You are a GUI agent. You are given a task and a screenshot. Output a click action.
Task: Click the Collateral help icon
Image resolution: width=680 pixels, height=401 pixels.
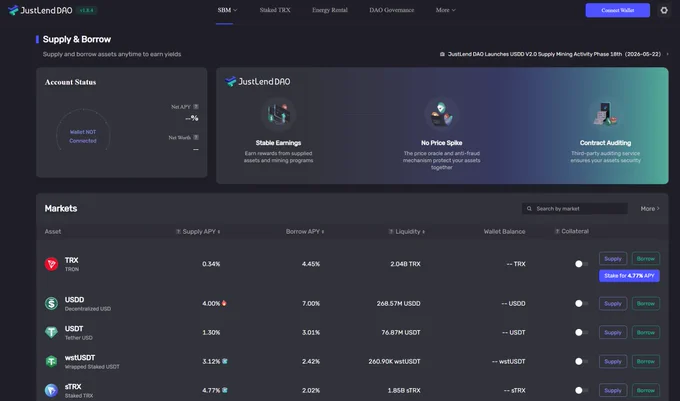coord(557,231)
